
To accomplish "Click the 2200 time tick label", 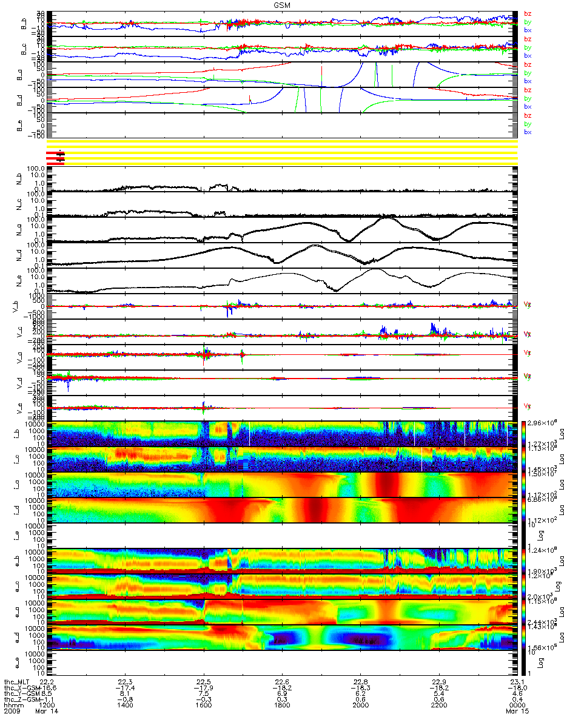I will 438,706.
